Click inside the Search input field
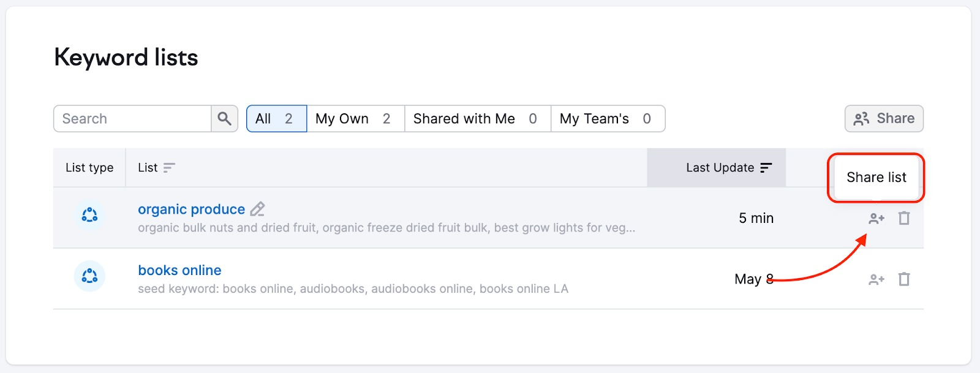The image size is (980, 373). pos(132,118)
